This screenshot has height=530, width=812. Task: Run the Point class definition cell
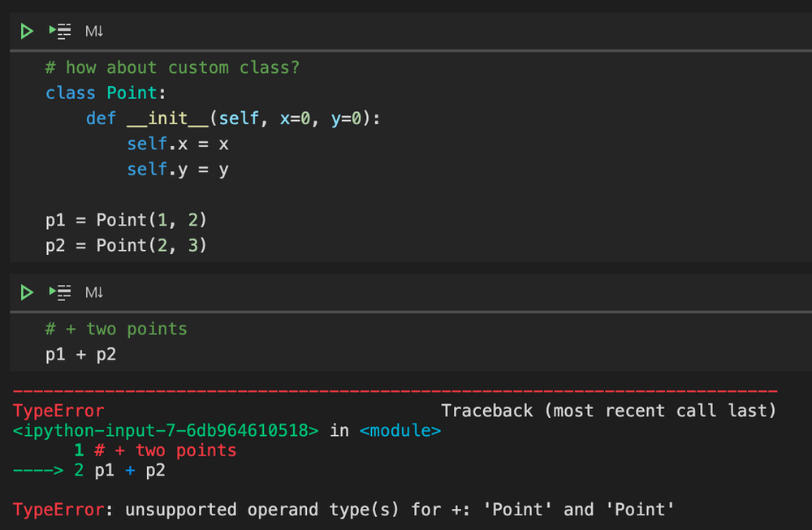27,32
